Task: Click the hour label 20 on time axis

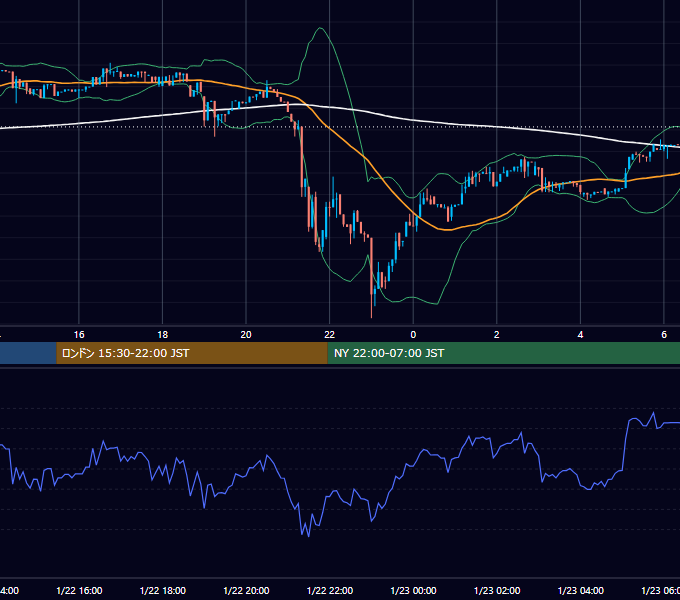Action: (246, 335)
